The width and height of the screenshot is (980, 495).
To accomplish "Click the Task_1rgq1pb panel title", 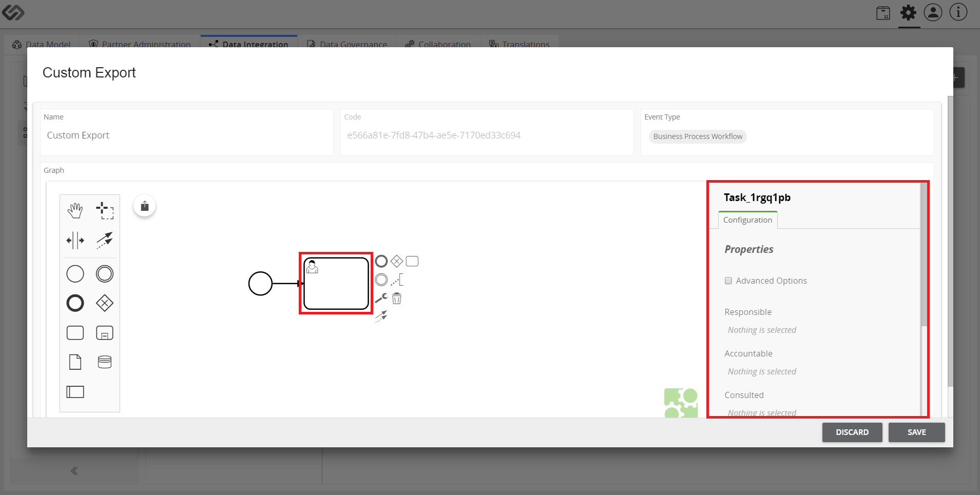I will click(x=757, y=197).
